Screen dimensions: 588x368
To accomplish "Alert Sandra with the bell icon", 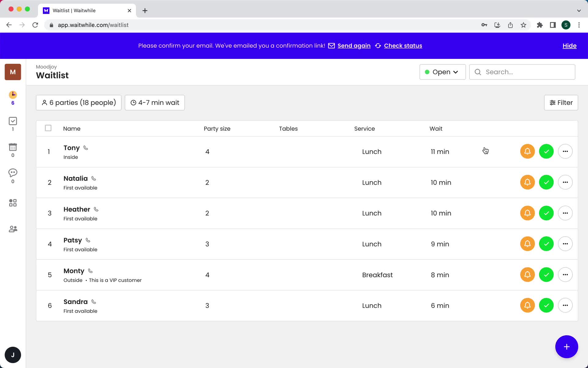I will pos(527,305).
